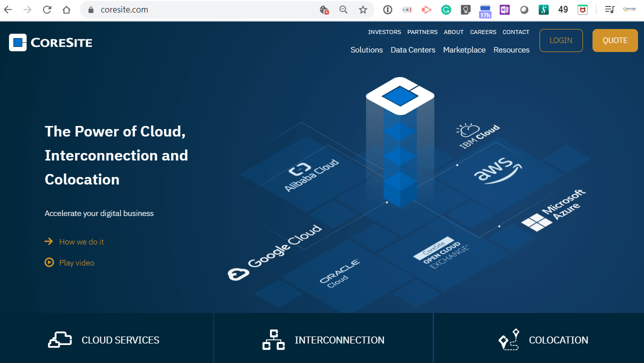
Task: Open the Data Centers menu
Action: (x=412, y=49)
